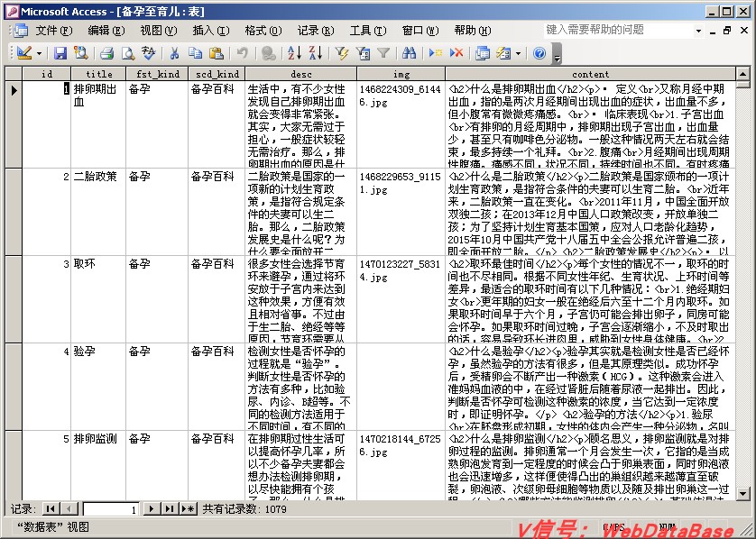
Task: Click the New Record toolbar icon
Action: [436, 53]
